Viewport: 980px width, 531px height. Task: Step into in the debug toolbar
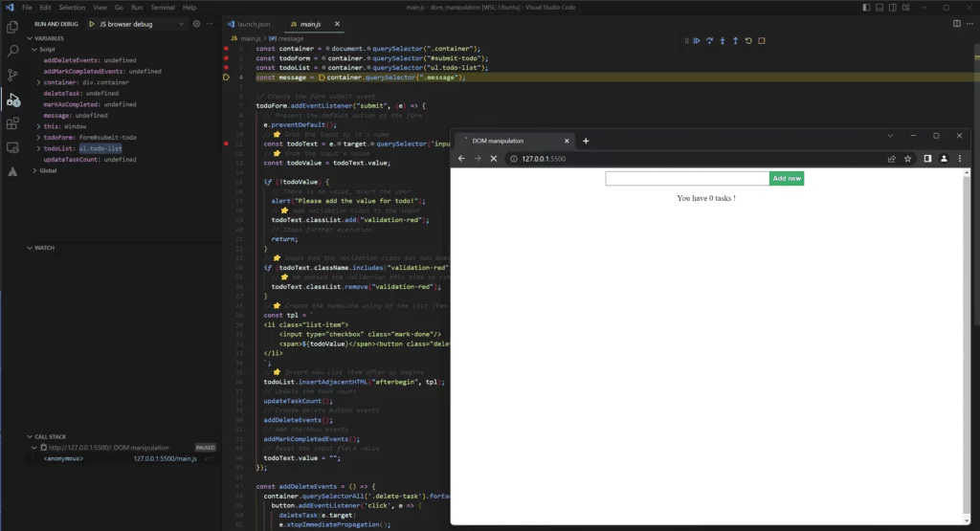(723, 40)
